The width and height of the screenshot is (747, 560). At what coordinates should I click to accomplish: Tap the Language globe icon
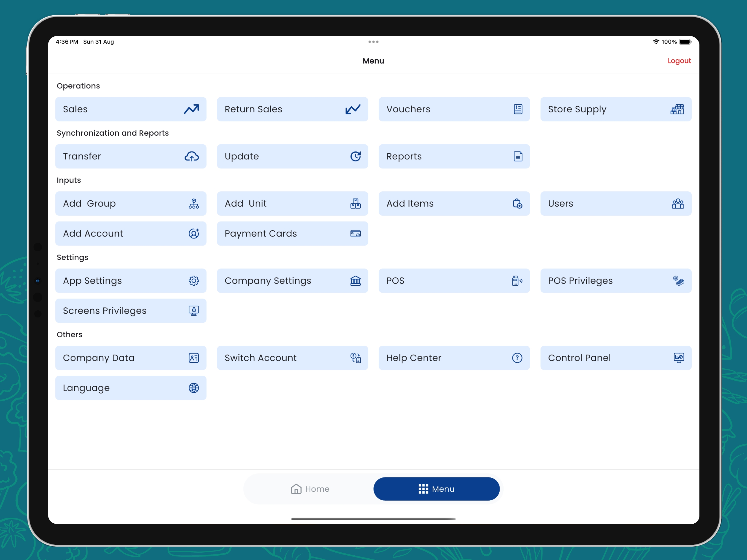click(x=194, y=388)
